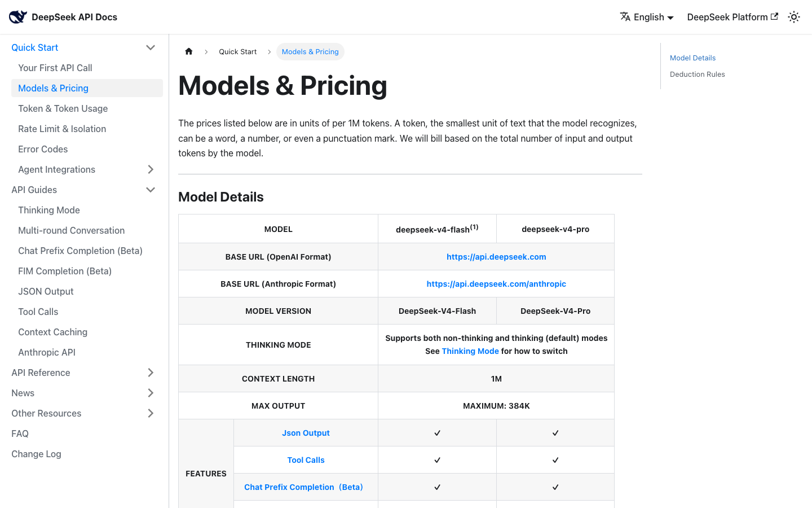Click Json Output checkmark for deepseek-v4-flash
The image size is (812, 508).
437,433
